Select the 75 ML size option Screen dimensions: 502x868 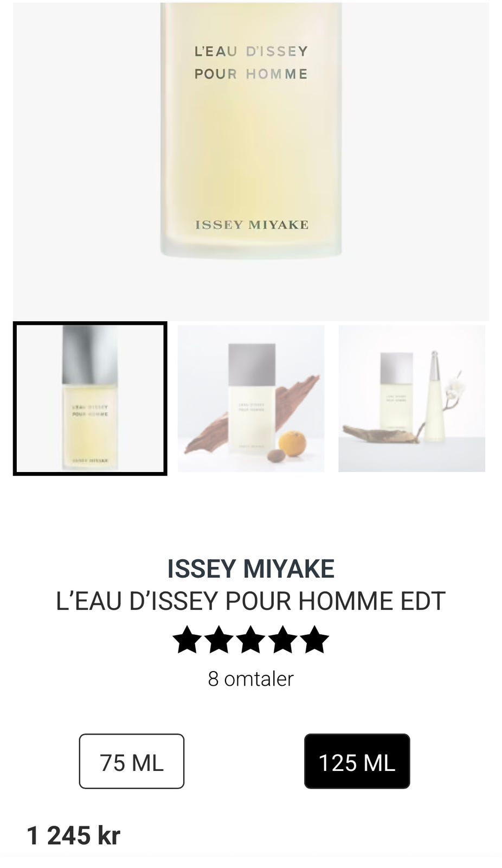132,761
